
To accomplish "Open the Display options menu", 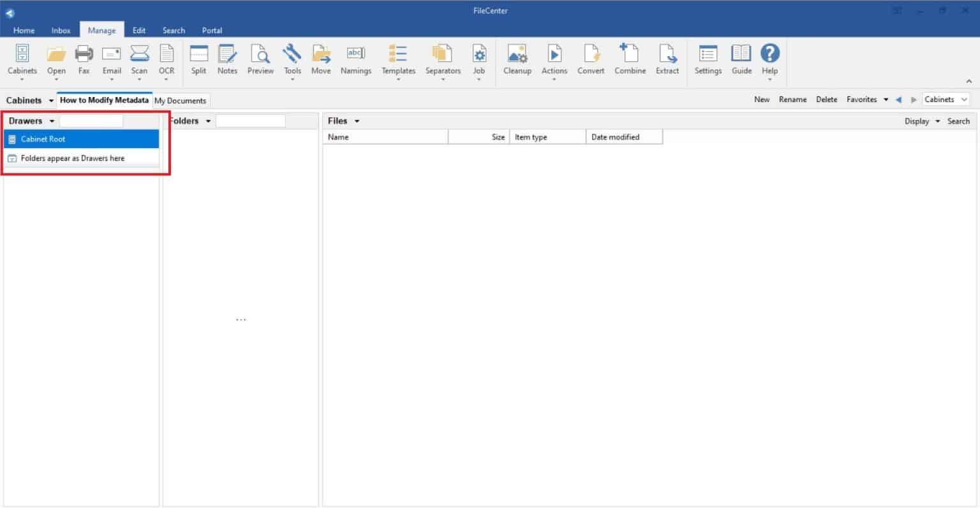I will click(921, 121).
